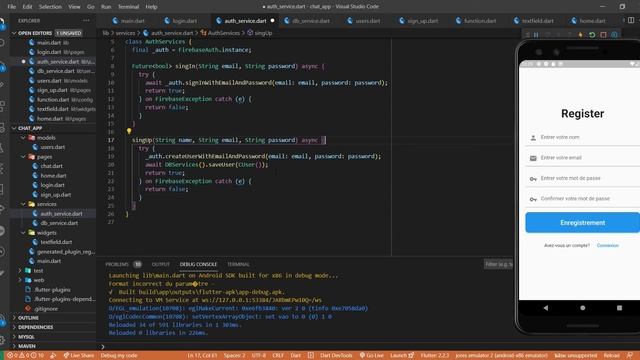Switch to the home.dart editor tab
Image resolution: width=640 pixels, height=360 pixels.
[x=588, y=20]
